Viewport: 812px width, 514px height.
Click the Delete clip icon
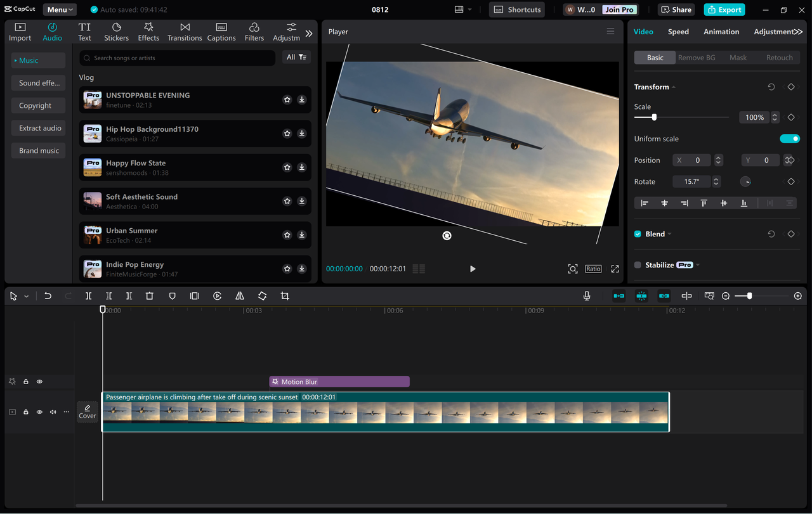[149, 295]
